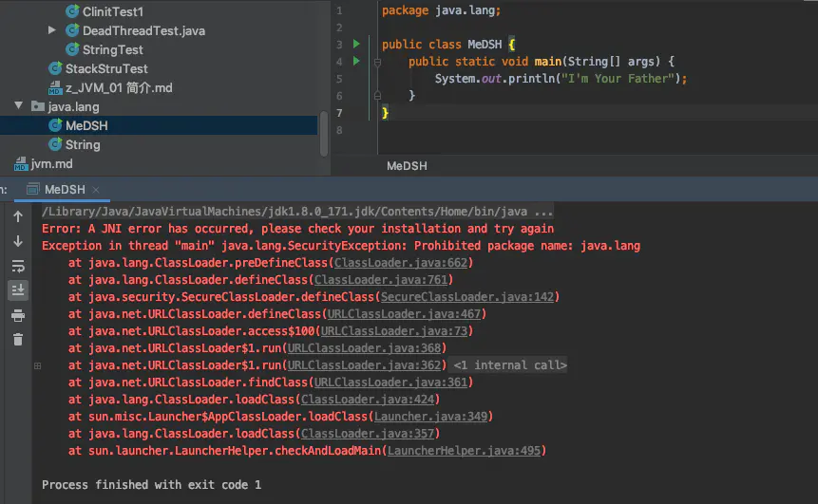
Task: Collapse the main method fold marker on line 4
Action: tap(377, 62)
